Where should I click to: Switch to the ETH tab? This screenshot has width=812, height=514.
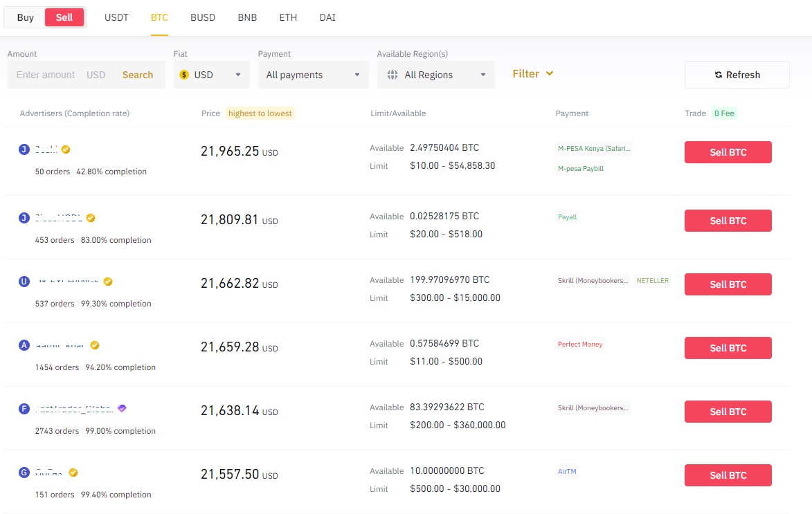(288, 17)
